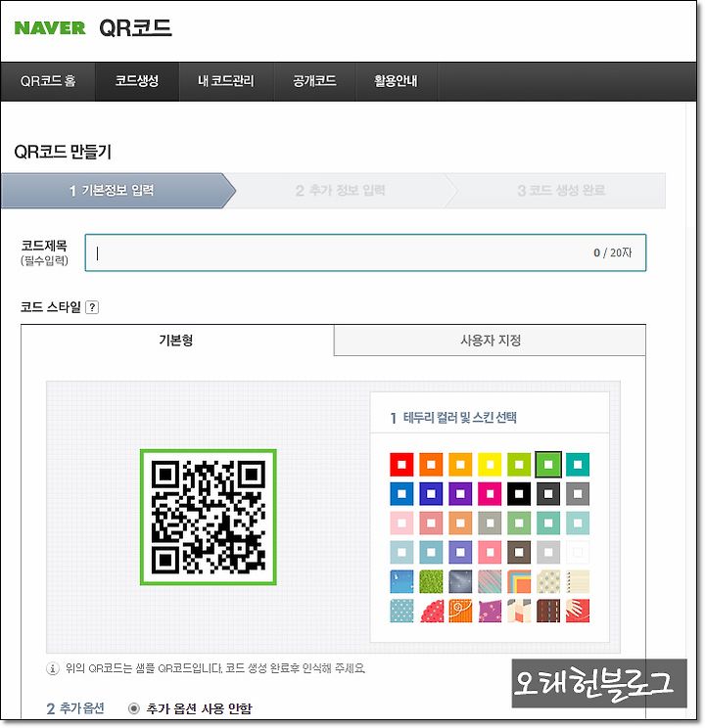Viewport: 705px width, 728px height.
Task: Apply the sky blue border color
Action: click(x=431, y=552)
